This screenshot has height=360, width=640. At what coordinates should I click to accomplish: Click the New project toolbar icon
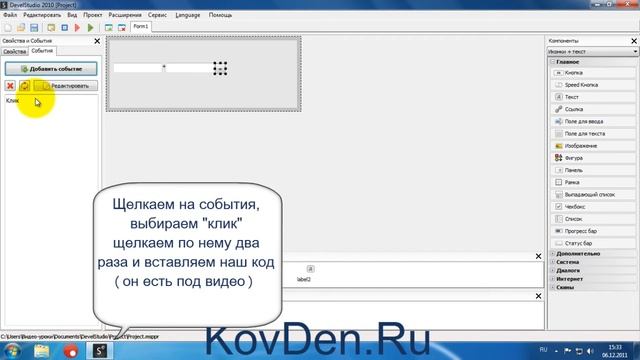click(8, 28)
